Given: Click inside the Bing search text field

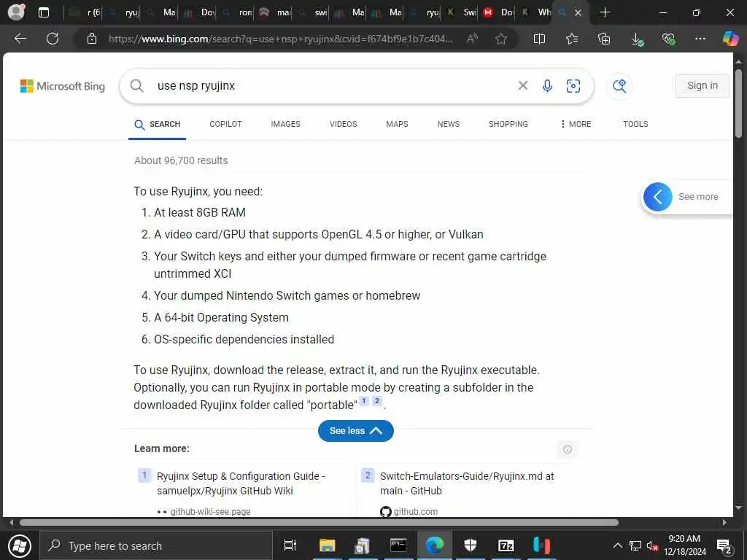Looking at the screenshot, I should coord(333,86).
